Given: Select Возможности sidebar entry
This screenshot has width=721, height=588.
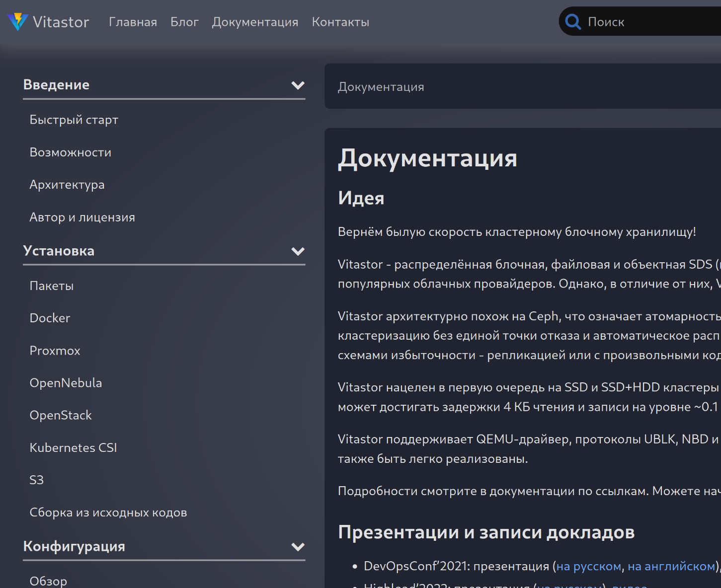Looking at the screenshot, I should click(71, 152).
